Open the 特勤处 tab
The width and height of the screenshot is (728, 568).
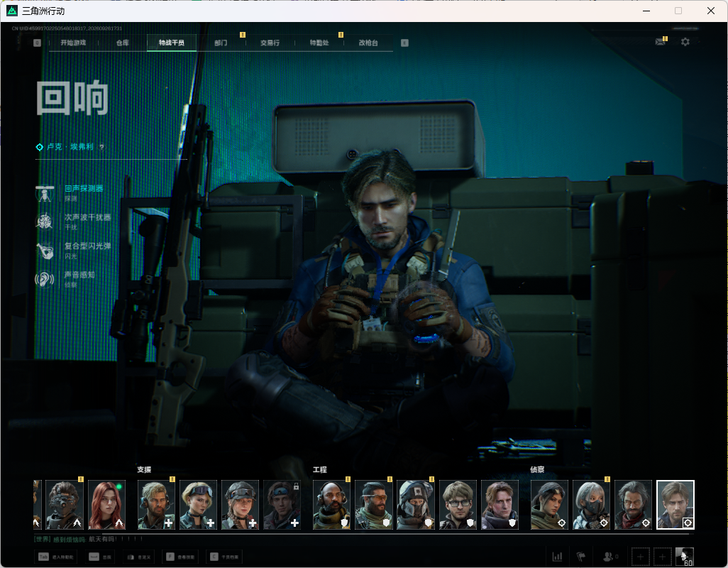coord(319,43)
